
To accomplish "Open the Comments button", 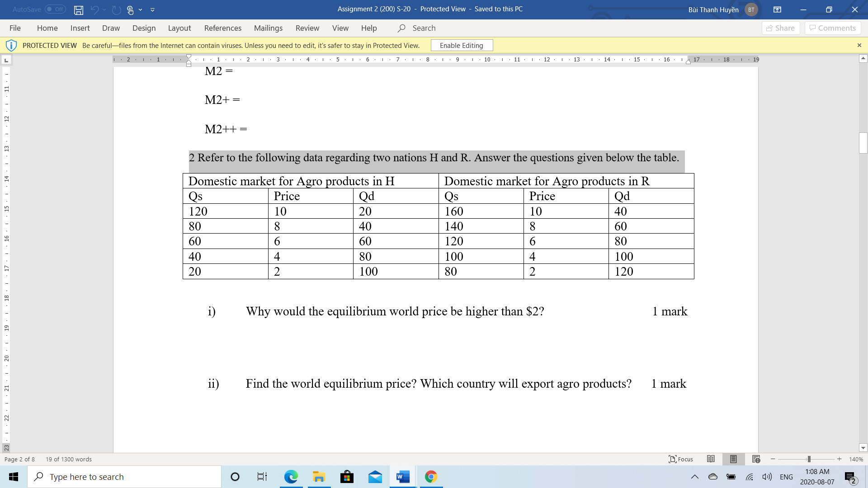I will [x=833, y=28].
